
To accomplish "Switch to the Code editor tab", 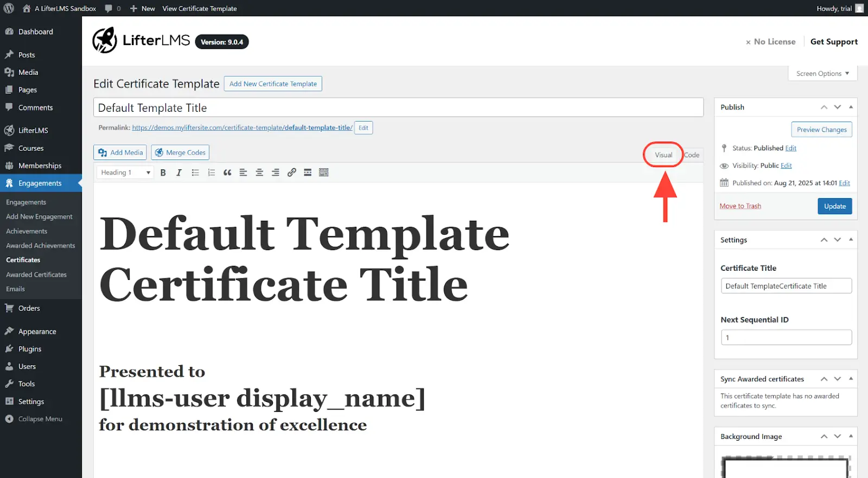I will tap(692, 155).
